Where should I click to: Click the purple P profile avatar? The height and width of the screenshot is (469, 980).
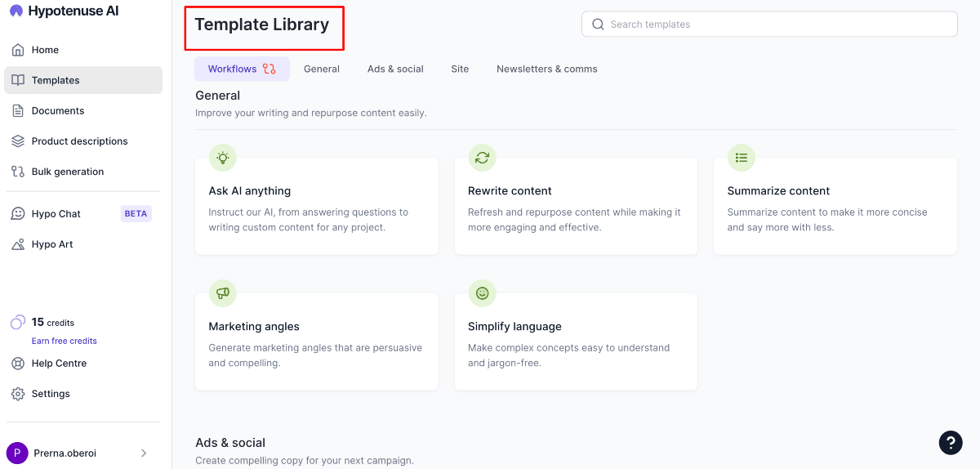[17, 453]
